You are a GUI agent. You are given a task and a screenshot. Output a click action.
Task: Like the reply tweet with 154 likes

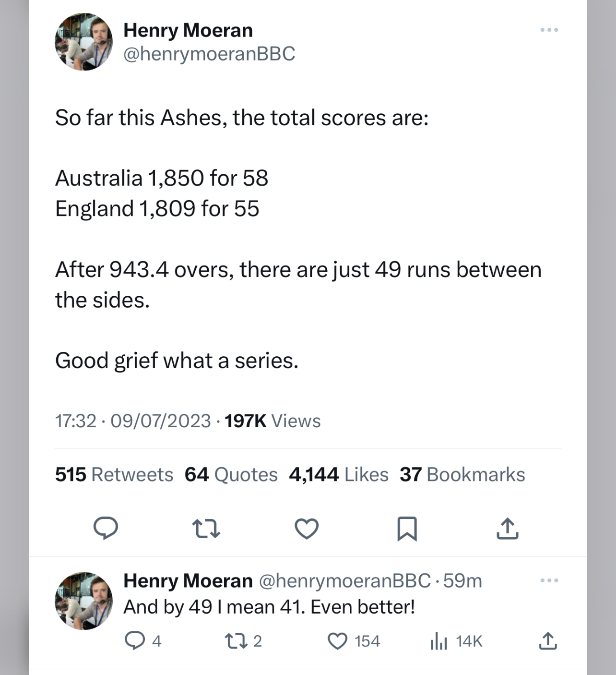[337, 641]
